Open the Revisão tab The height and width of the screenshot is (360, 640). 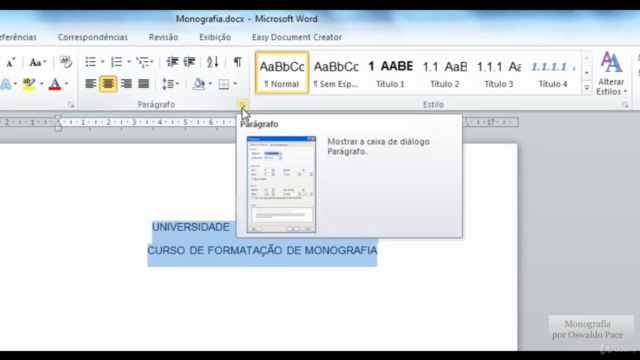click(x=163, y=37)
